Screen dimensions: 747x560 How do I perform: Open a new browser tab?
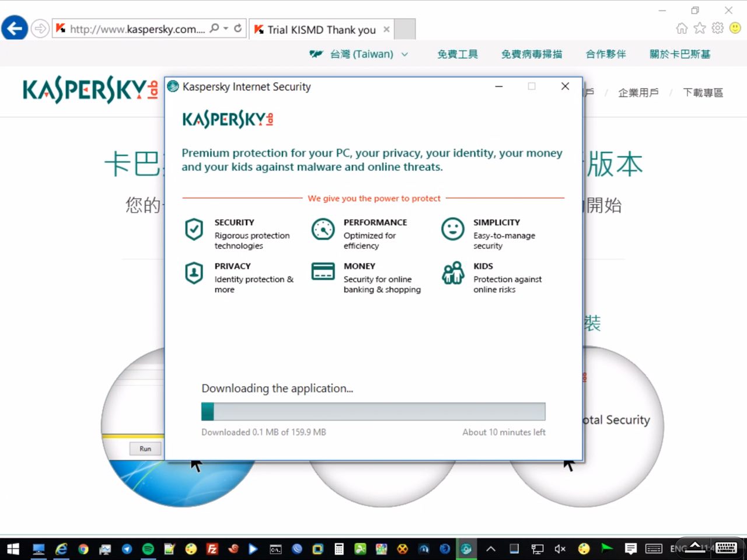(405, 29)
